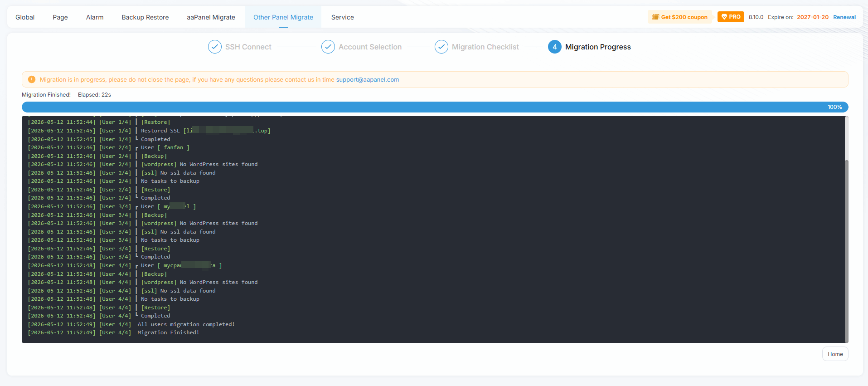Click the Migration Finished! status text
This screenshot has height=386, width=868.
[x=46, y=95]
